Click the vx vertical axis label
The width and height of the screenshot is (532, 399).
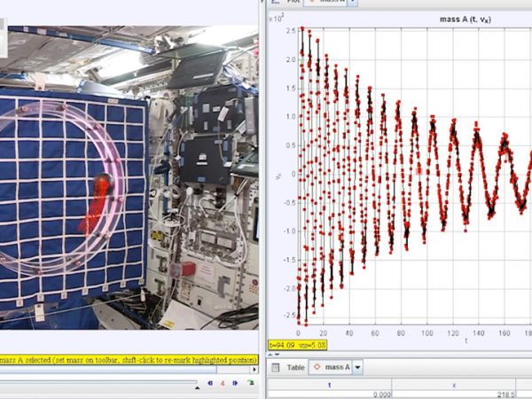(x=278, y=176)
